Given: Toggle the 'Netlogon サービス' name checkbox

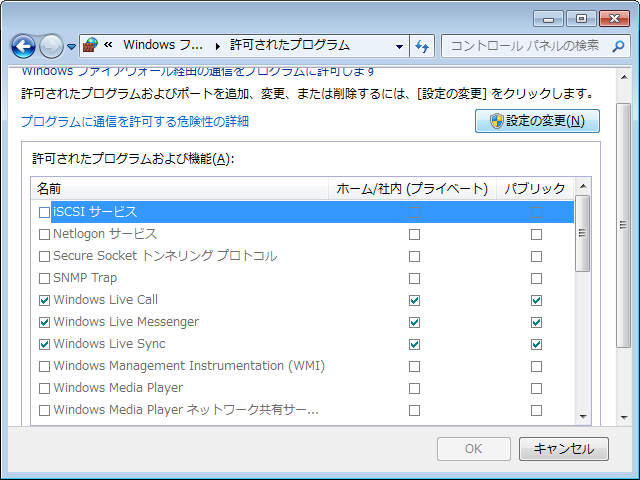Looking at the screenshot, I should pyautogui.click(x=44, y=234).
